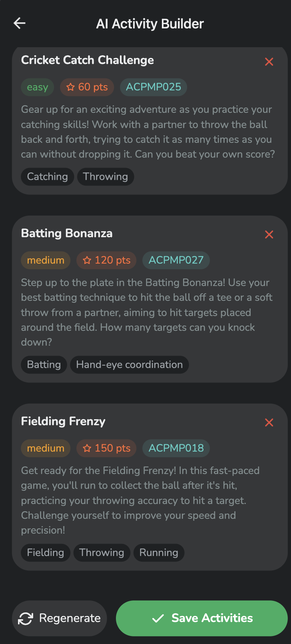The height and width of the screenshot is (644, 291).
Task: Remove the Fielding Frenzy activity
Action: click(x=269, y=422)
